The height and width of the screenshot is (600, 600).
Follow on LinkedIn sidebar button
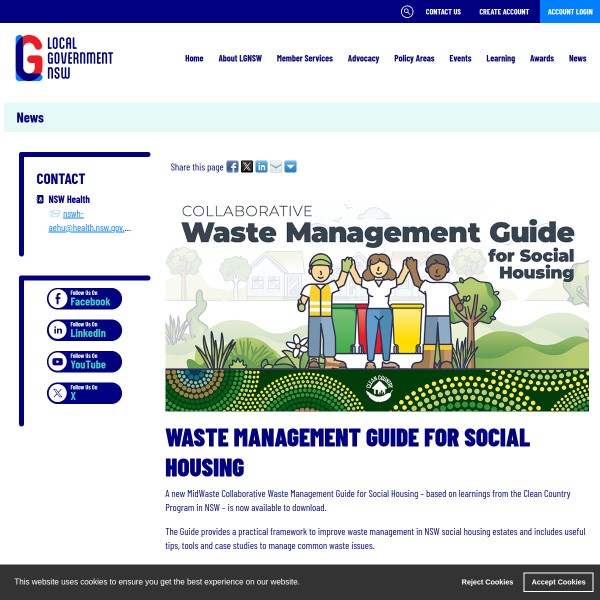84,330
